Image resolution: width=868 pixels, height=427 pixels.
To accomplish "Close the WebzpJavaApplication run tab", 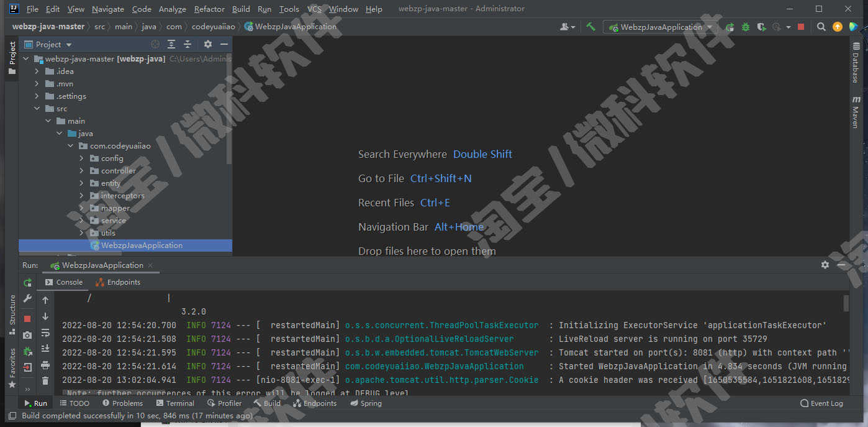I will (x=150, y=265).
